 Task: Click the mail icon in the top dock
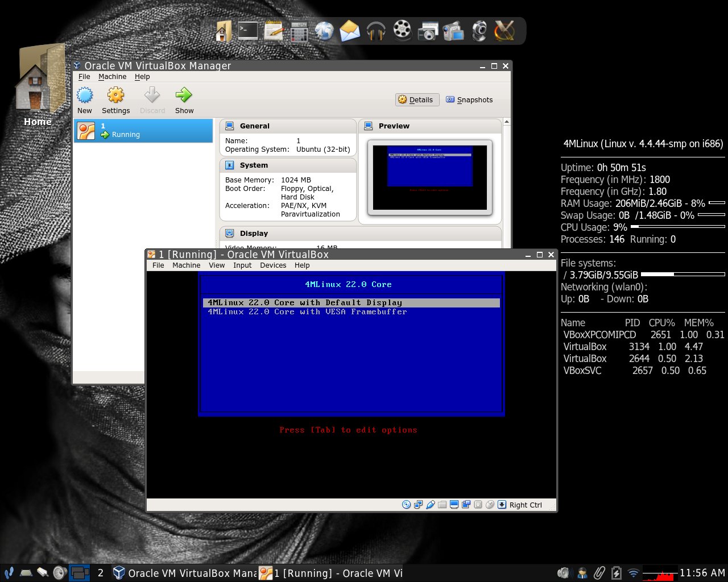349,31
